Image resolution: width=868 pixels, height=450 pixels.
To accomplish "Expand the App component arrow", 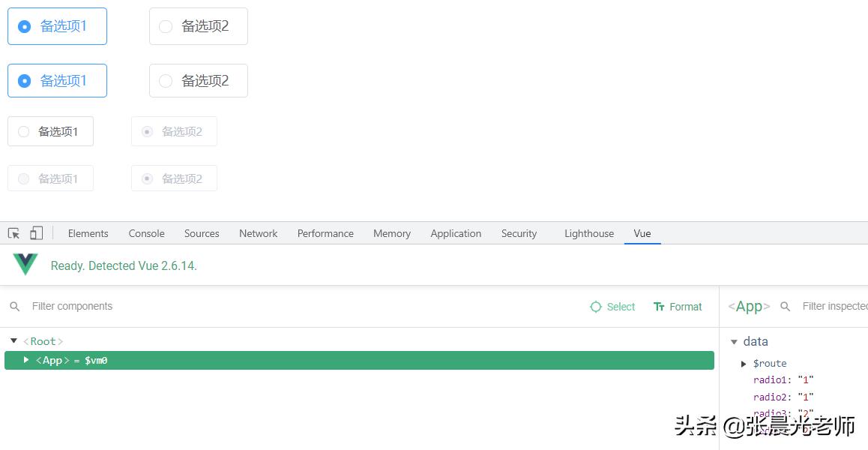I will (x=26, y=360).
